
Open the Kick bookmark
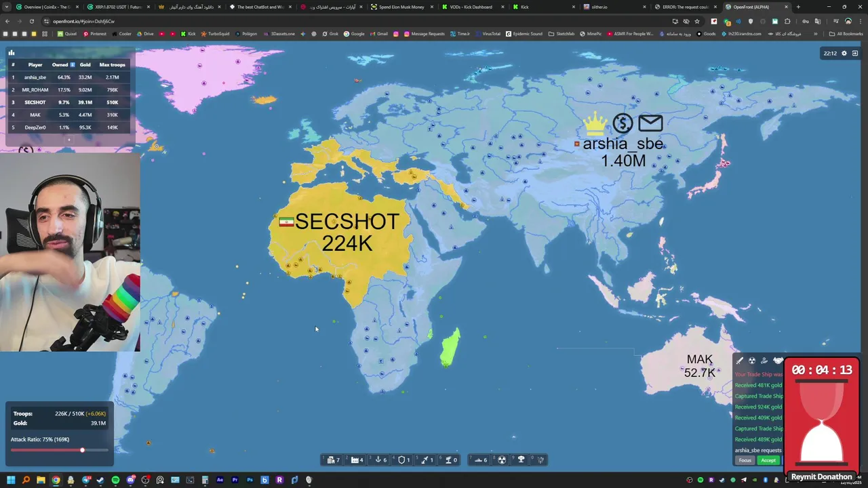[189, 34]
